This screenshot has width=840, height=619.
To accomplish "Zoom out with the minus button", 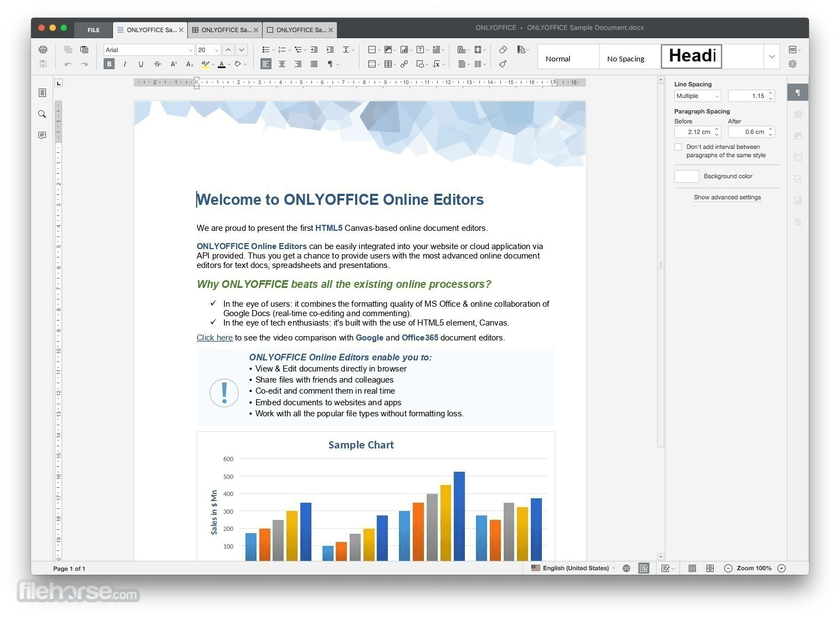I will pyautogui.click(x=728, y=569).
